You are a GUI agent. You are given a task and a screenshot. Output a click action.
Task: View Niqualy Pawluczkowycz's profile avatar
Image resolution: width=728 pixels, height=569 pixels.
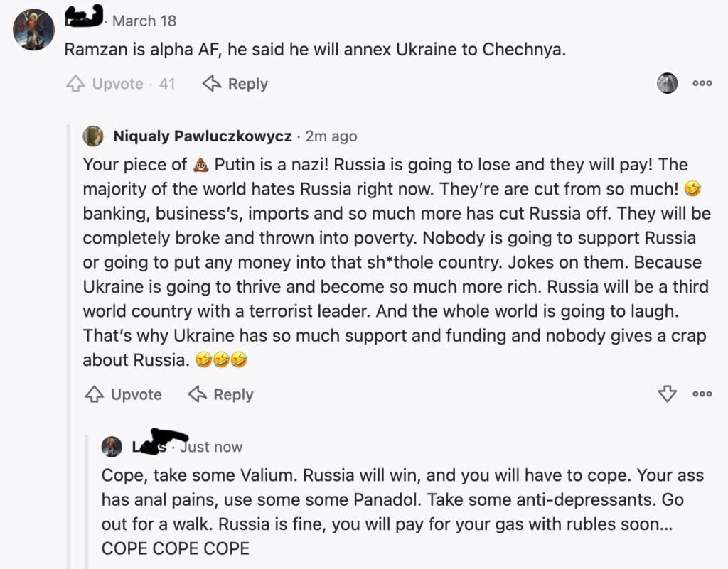[x=93, y=136]
